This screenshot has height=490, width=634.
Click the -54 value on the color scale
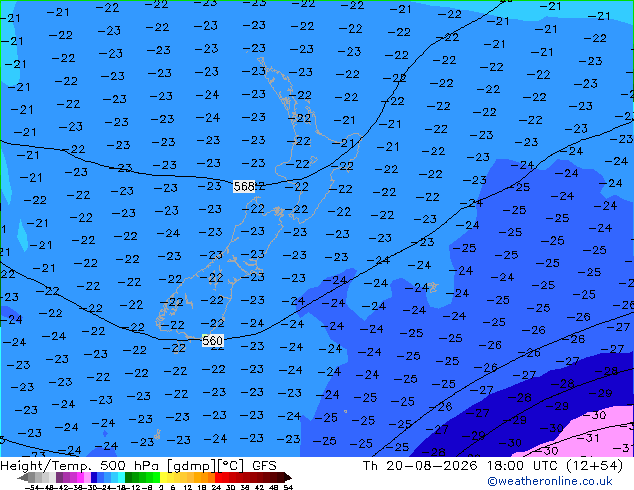[x=32, y=488]
